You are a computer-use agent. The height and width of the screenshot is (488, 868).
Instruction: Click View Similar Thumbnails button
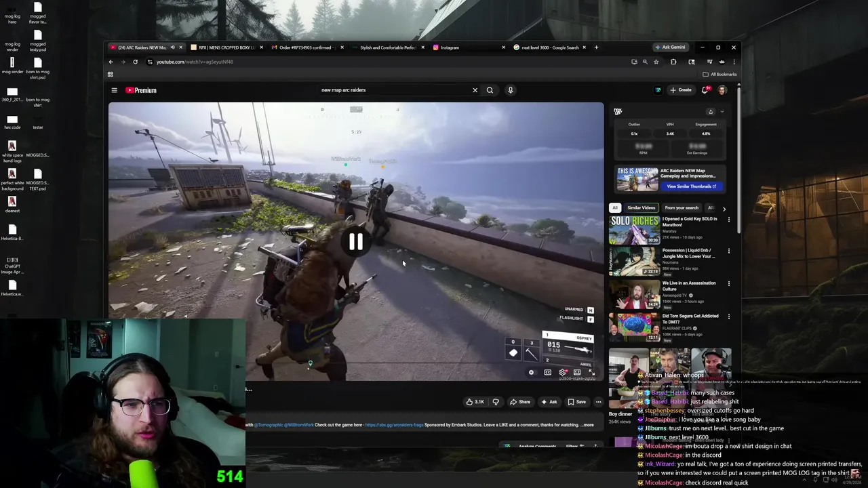[691, 186]
